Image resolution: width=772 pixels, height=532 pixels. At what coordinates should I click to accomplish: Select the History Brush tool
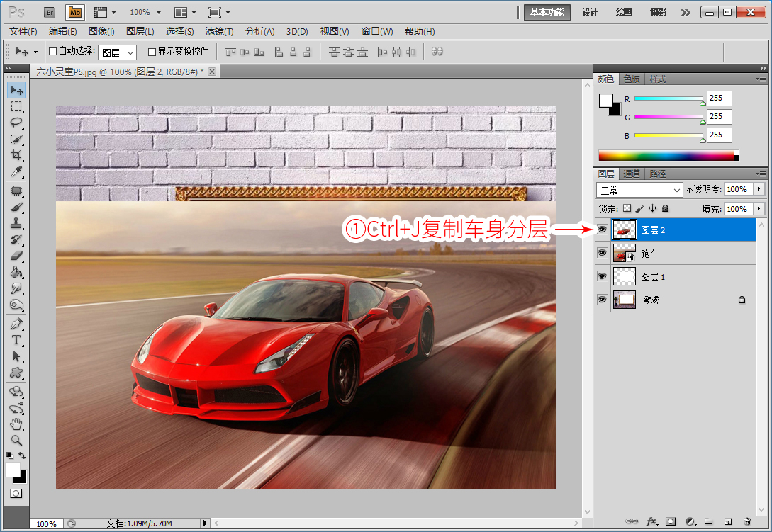(x=17, y=239)
